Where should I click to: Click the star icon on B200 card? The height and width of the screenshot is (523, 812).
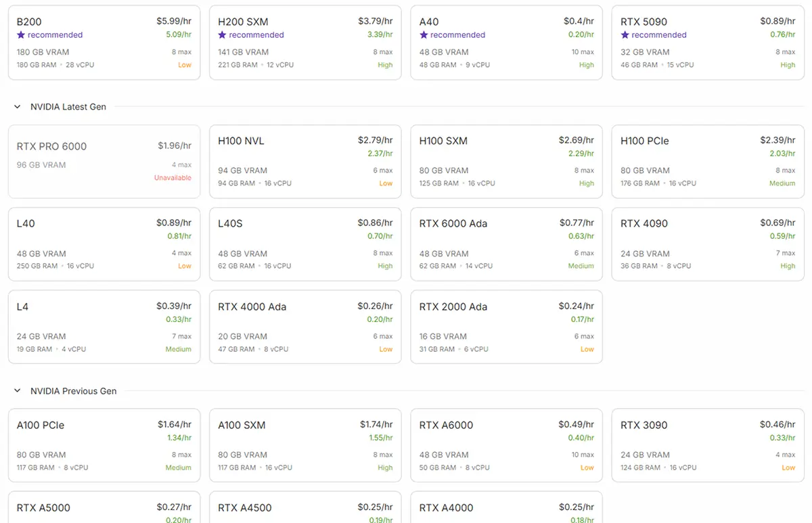click(21, 35)
